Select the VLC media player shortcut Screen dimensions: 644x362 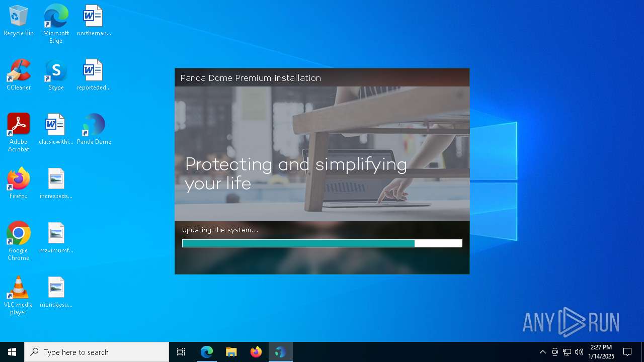(x=19, y=296)
